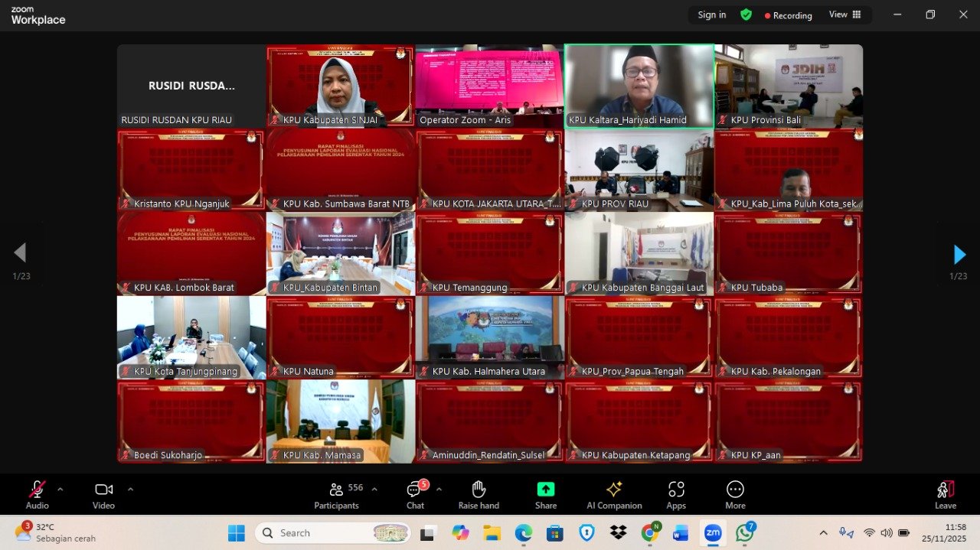
Task: Expand the chevron next to Participants count
Action: tap(374, 489)
